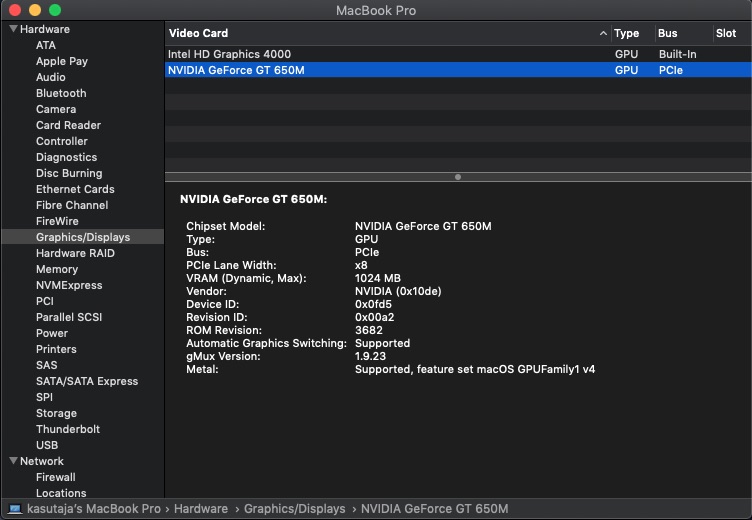Select Parallel SCSI in the sidebar
This screenshot has width=752, height=520.
pos(69,317)
